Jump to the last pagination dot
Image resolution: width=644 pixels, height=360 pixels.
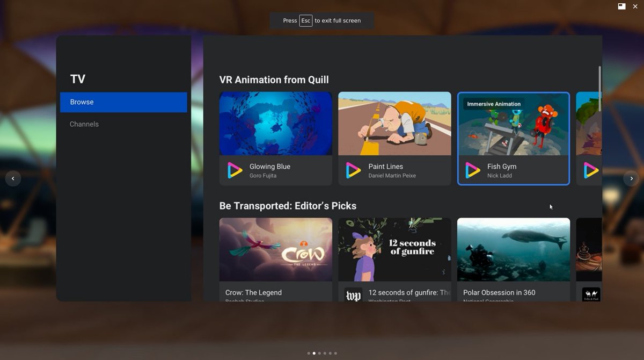coord(335,353)
